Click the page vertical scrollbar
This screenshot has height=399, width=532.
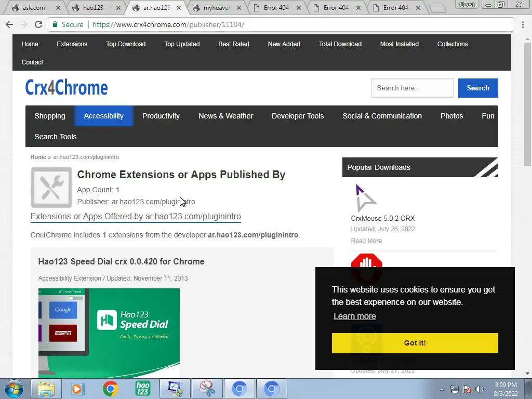[527, 105]
